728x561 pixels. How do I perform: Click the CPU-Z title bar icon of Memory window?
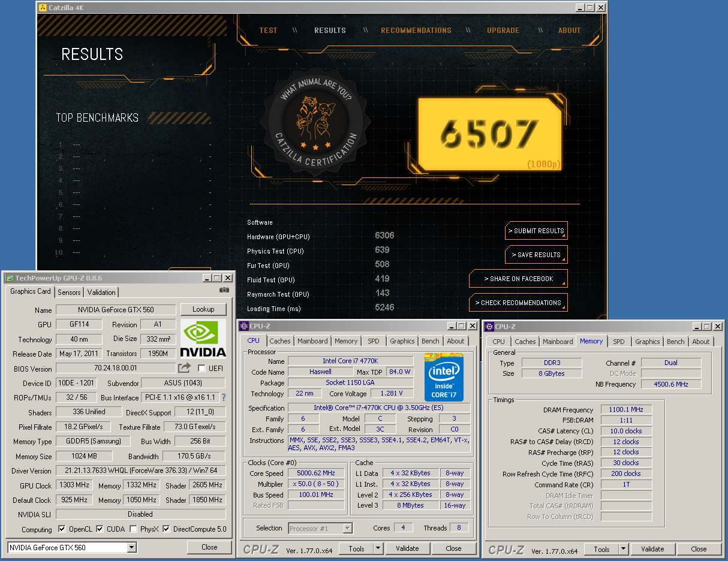click(x=489, y=327)
